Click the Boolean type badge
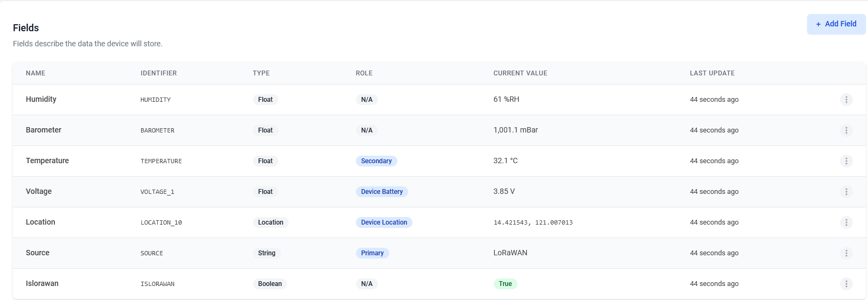868x300 pixels. tap(269, 284)
